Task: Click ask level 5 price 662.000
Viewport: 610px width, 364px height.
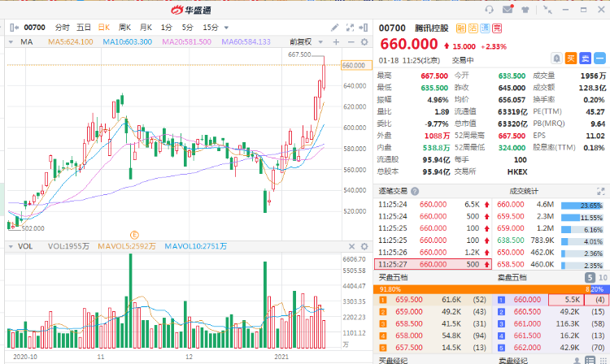Action: point(527,348)
